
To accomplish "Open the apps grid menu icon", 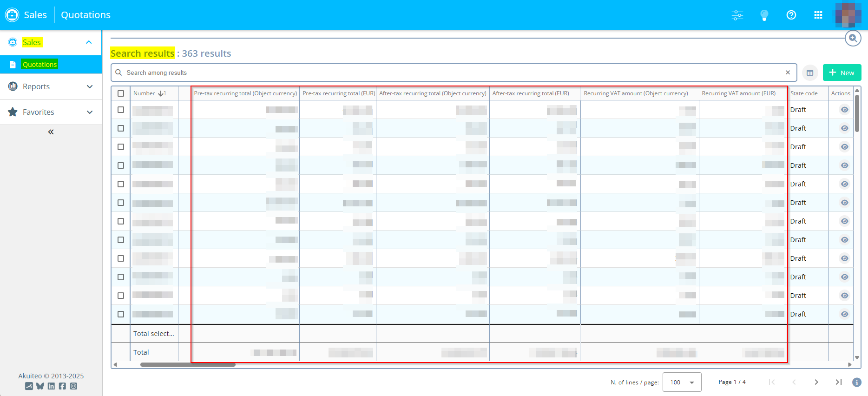I will click(x=818, y=15).
